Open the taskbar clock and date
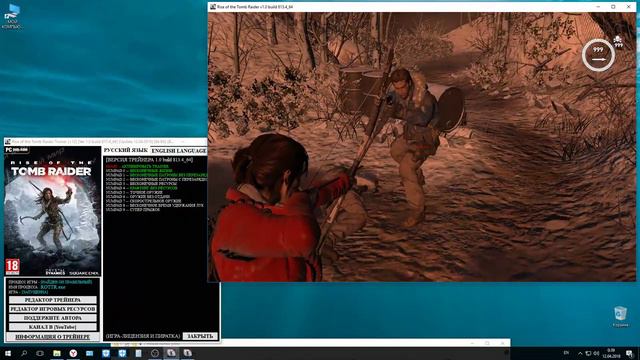The height and width of the screenshot is (360, 640). coord(611,353)
